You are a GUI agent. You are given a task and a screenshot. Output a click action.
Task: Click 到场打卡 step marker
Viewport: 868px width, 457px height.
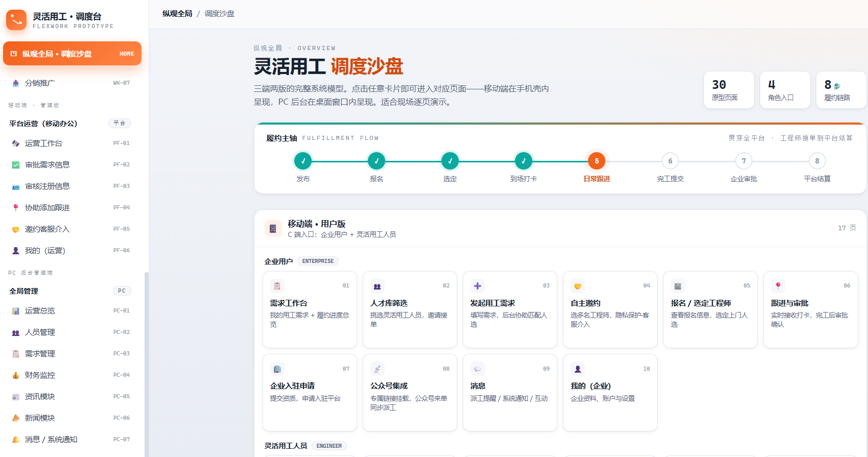coord(523,161)
